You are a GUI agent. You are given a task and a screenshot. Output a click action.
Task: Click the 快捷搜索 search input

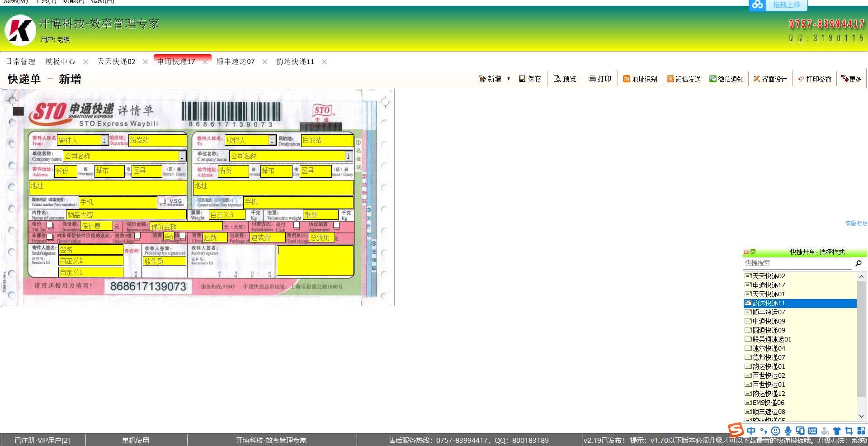pyautogui.click(x=797, y=263)
